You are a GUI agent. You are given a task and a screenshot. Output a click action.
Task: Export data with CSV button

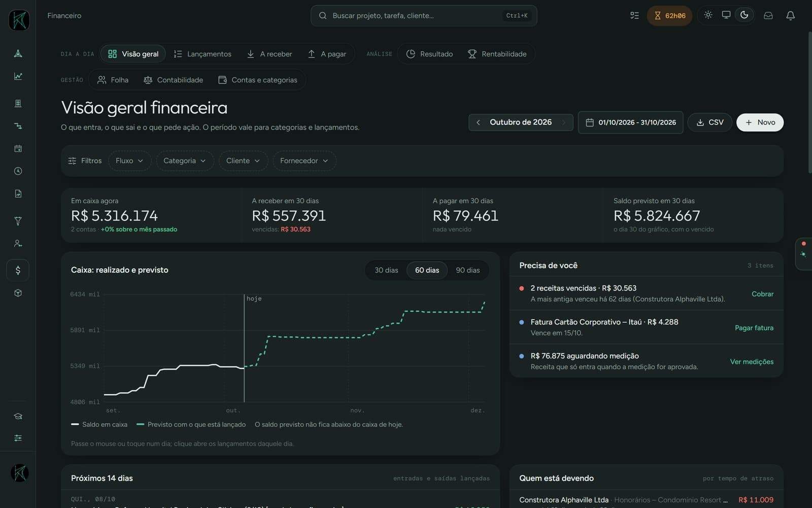[709, 122]
